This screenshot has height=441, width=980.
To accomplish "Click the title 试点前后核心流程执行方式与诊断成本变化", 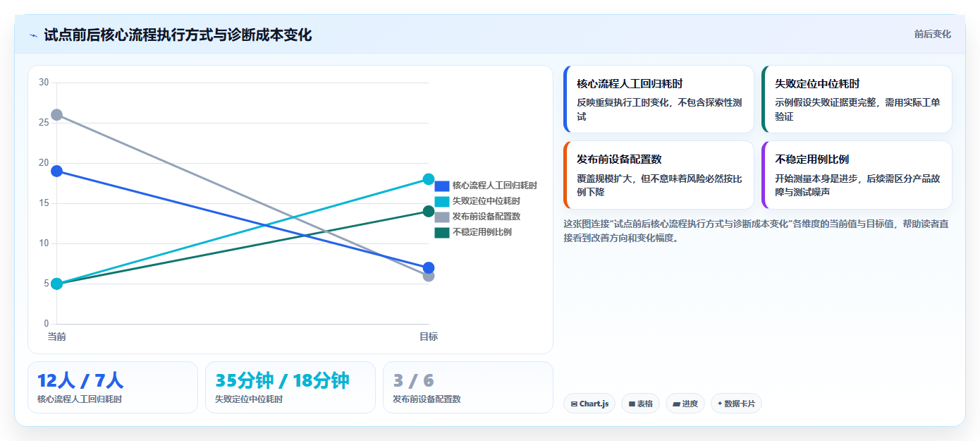I will tap(178, 35).
